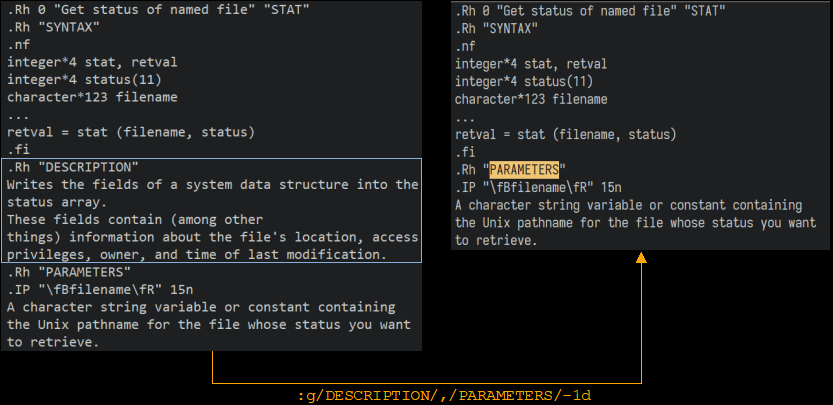Click "retval = stat (filename, status)" in left pane
This screenshot has width=833, height=405.
(131, 132)
